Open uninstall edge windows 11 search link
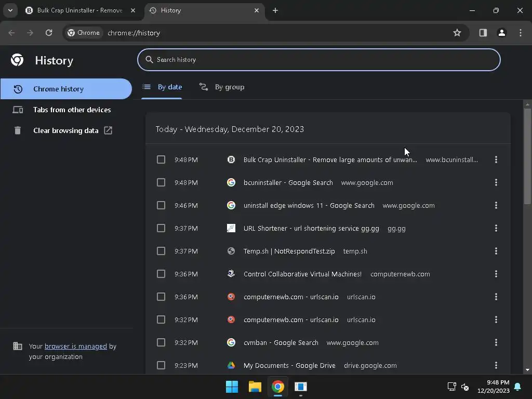532x399 pixels. 309,205
